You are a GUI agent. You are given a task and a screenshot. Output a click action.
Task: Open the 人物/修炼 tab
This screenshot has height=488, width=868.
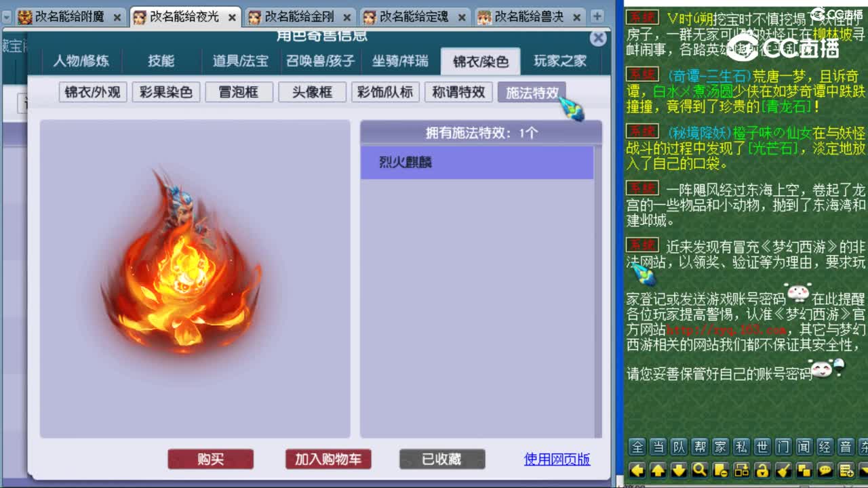click(81, 61)
